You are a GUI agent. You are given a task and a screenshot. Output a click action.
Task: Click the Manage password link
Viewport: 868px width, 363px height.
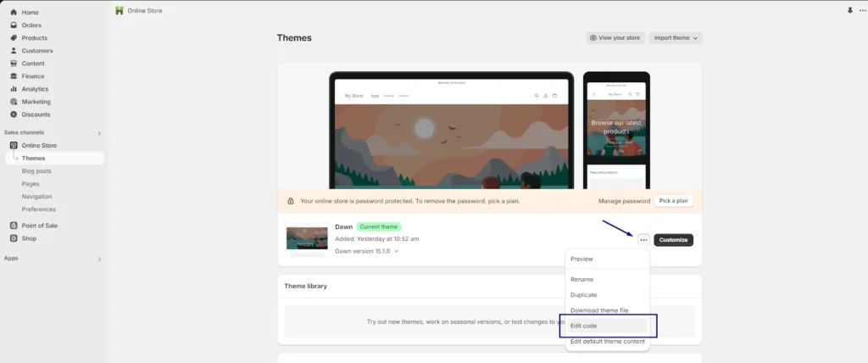624,201
